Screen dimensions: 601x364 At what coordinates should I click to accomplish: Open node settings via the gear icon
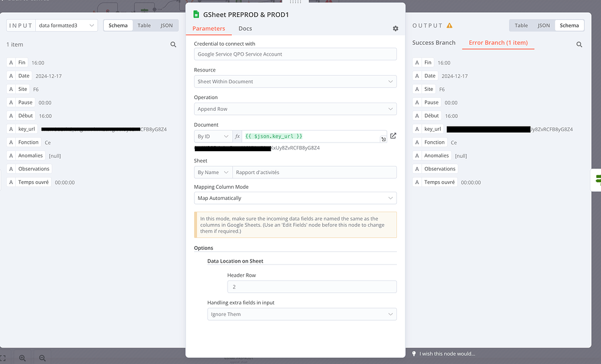395,28
